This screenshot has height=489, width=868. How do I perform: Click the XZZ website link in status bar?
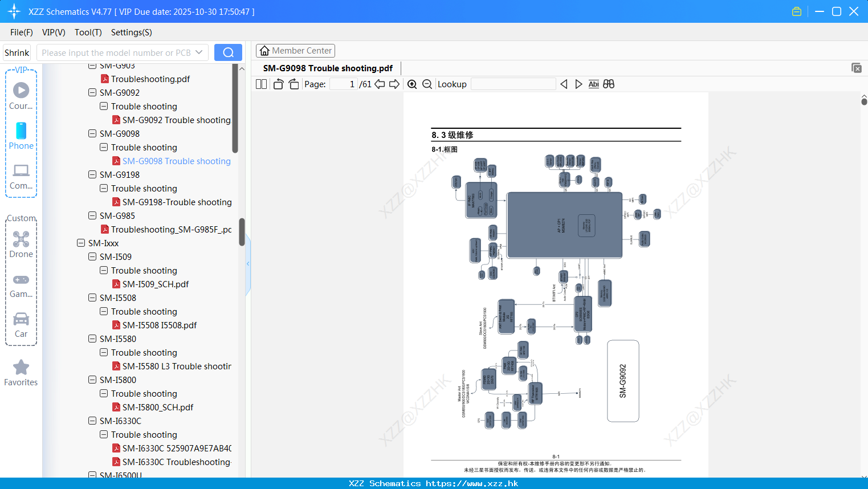[472, 483]
